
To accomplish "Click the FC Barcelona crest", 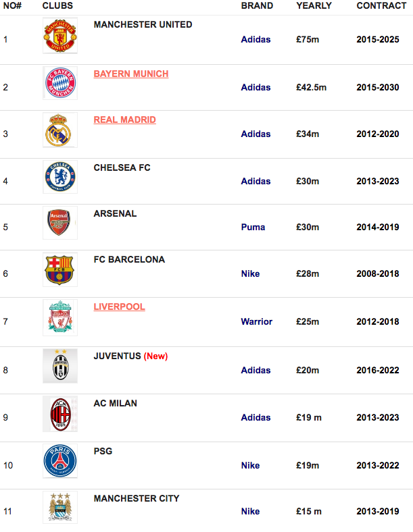I will coord(60,269).
